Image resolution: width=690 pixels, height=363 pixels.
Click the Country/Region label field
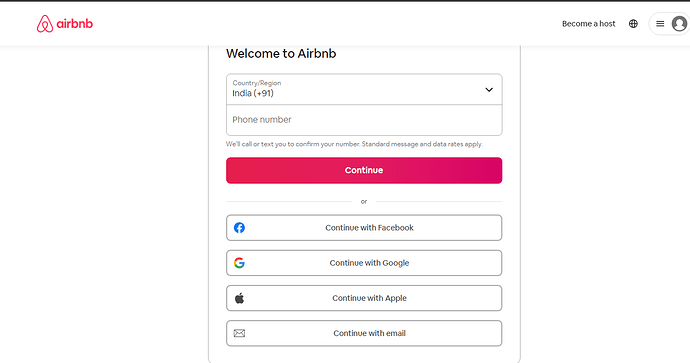point(257,83)
